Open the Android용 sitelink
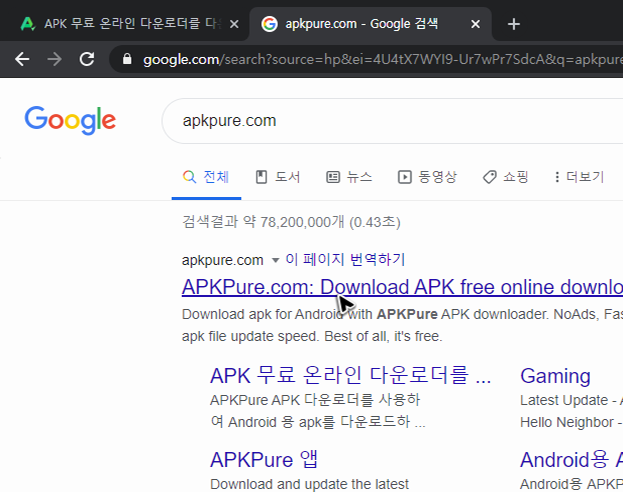 click(571, 459)
